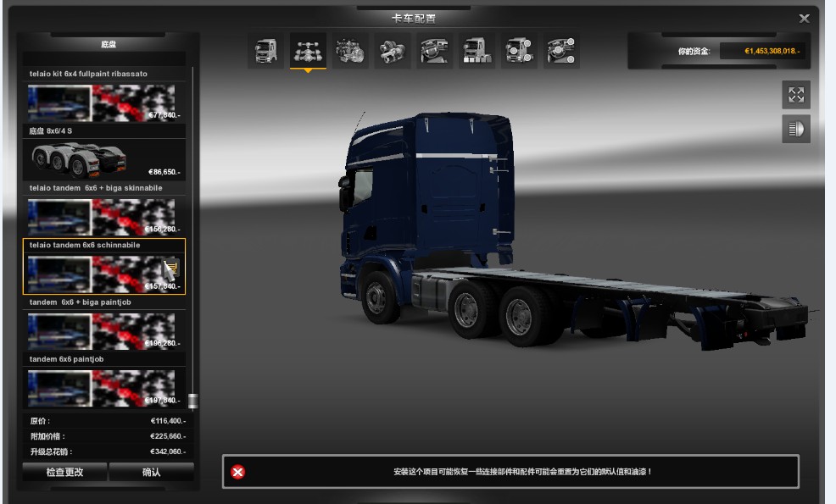The image size is (836, 504).
Task: Click the 附加价格 €225,660 row
Action: (109, 436)
